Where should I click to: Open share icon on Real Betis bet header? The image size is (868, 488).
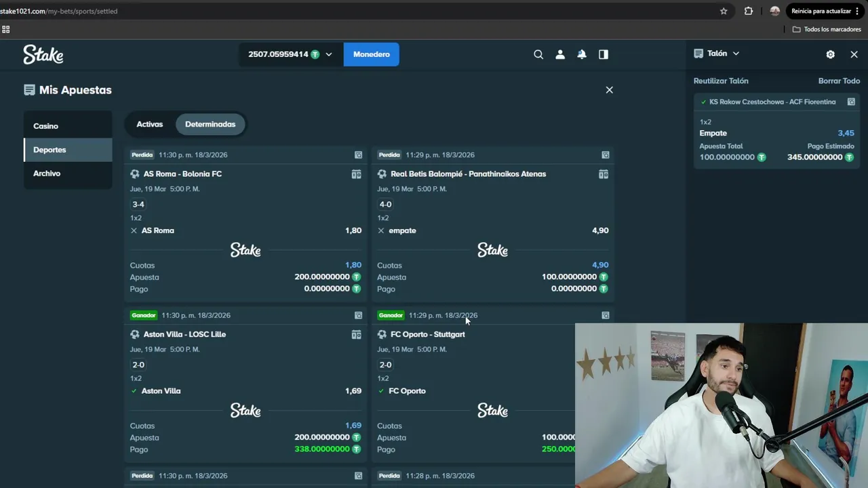pos(606,155)
